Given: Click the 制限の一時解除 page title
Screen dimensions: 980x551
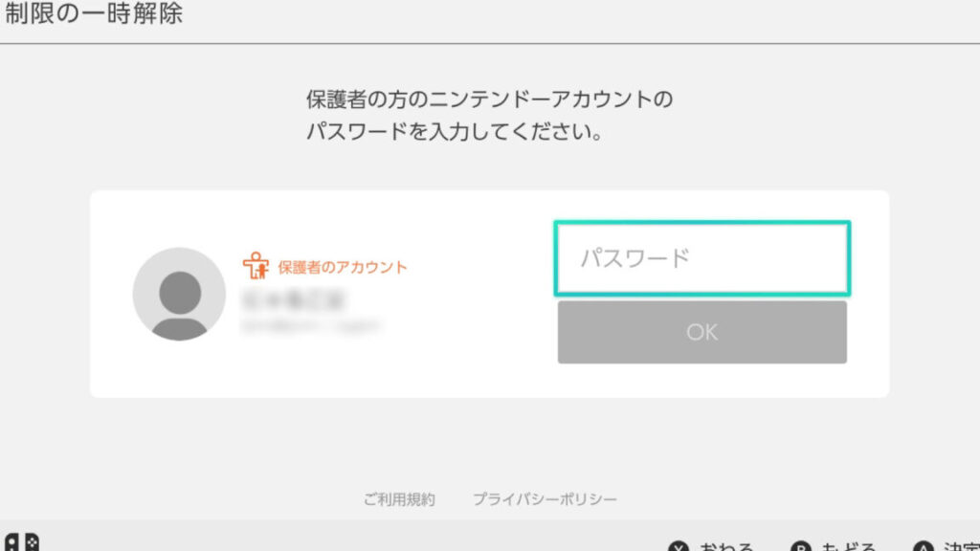Looking at the screenshot, I should [x=93, y=14].
